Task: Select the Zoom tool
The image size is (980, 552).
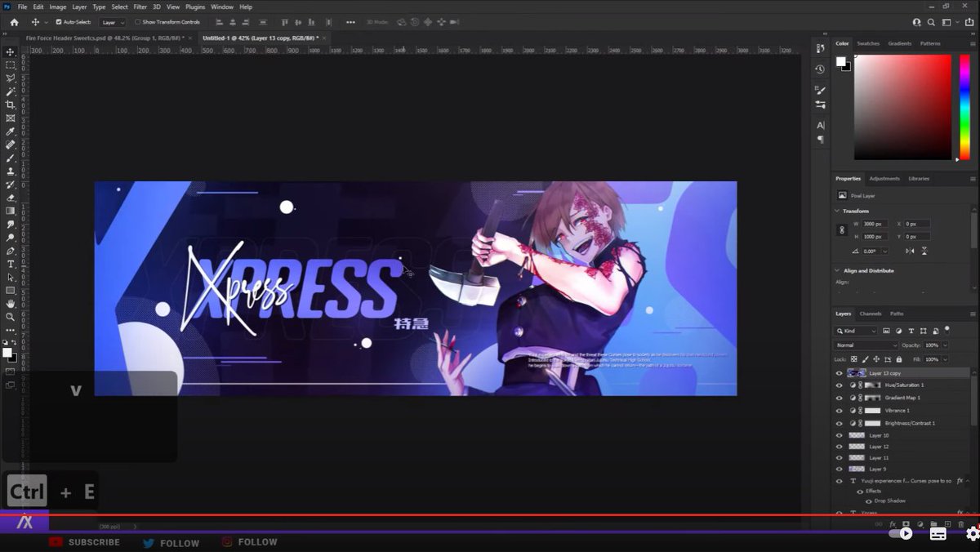Action: 10,316
